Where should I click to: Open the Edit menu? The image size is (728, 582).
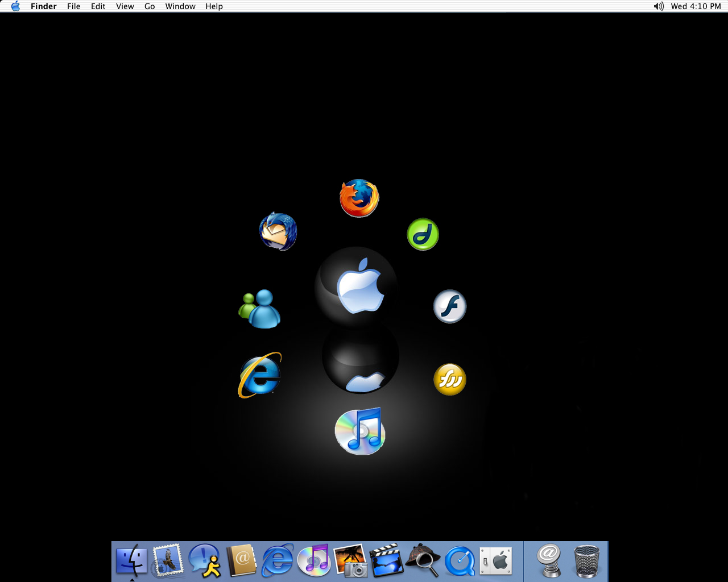pyautogui.click(x=98, y=6)
